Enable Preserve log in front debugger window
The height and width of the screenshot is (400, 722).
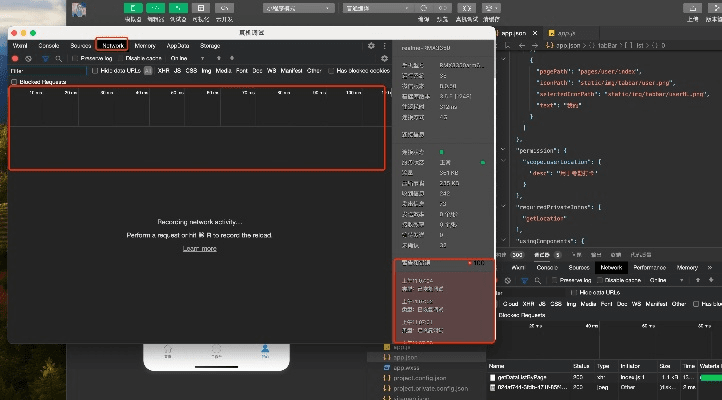[78, 58]
